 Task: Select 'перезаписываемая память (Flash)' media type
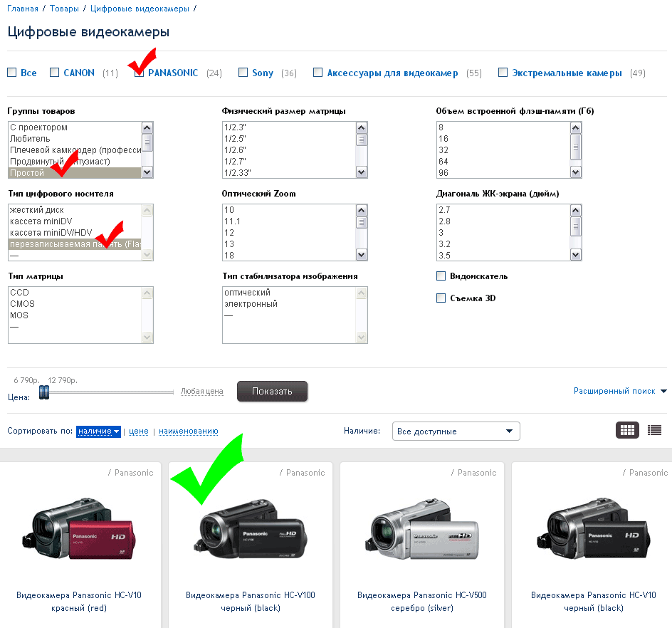coord(75,244)
